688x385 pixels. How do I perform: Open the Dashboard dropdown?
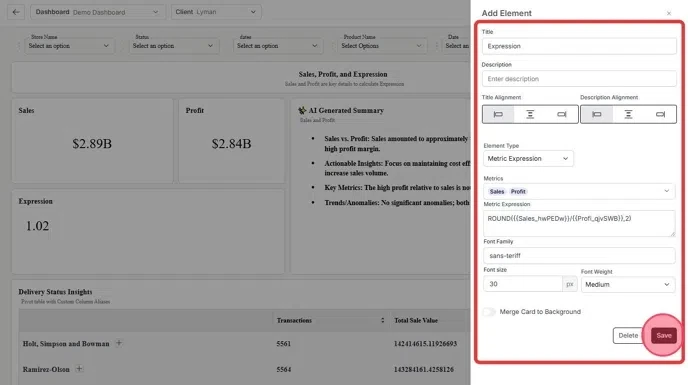coord(98,12)
